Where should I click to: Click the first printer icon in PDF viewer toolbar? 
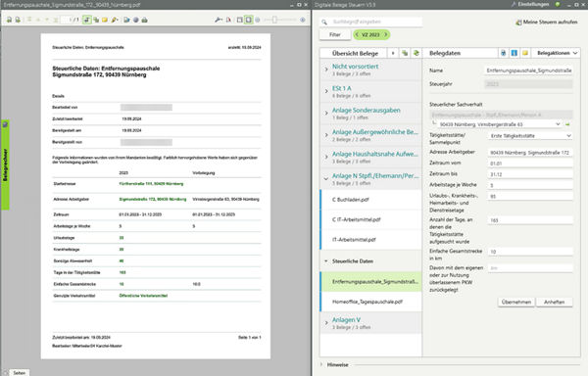tap(9, 20)
